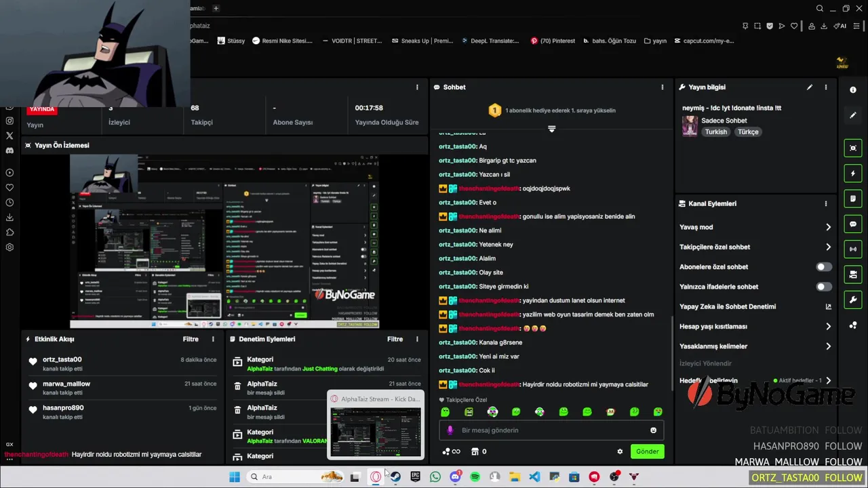Open Instagram from the Opera GX sidebar
The width and height of the screenshot is (868, 488).
point(9,121)
